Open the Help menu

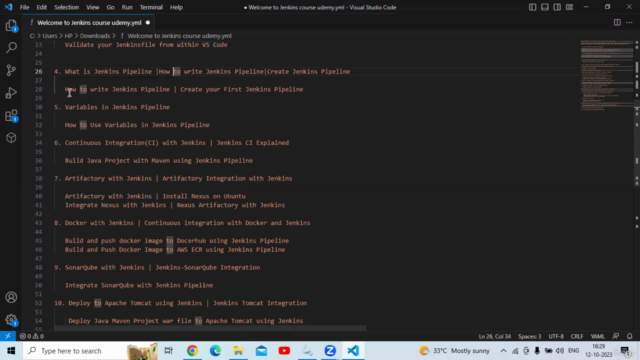point(176,7)
